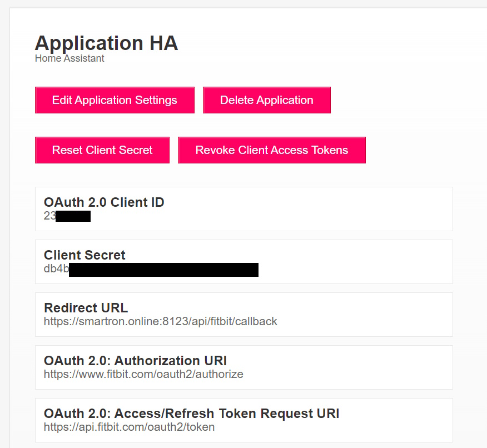Open the fitbit.com authorize URI
Screen dimensions: 487x448
(x=143, y=374)
